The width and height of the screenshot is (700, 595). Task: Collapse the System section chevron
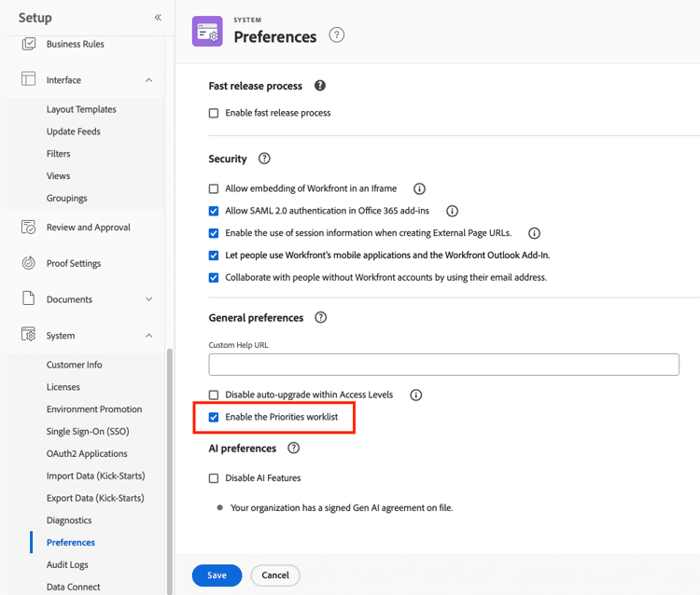(x=149, y=336)
